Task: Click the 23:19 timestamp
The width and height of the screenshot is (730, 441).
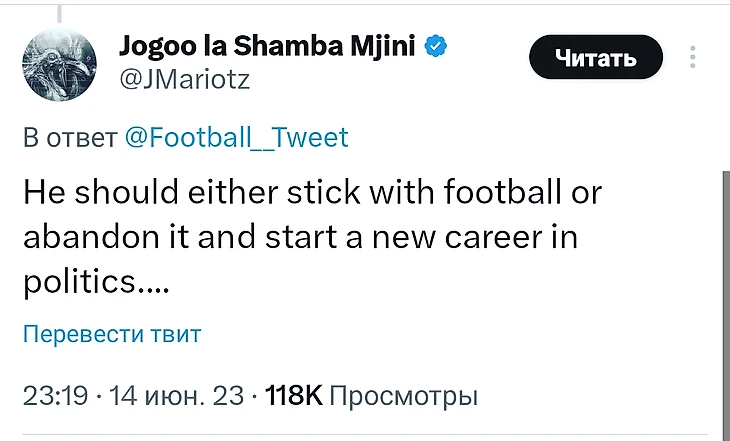Action: [x=55, y=396]
